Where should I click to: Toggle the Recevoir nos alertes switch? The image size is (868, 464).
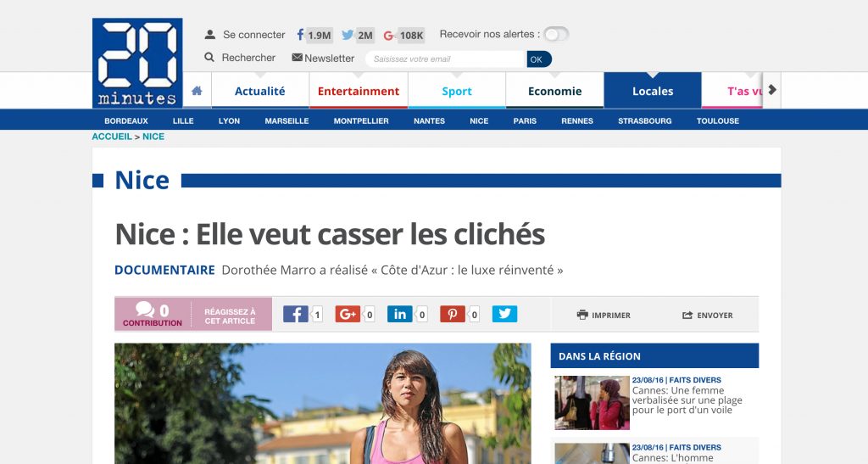tap(556, 34)
